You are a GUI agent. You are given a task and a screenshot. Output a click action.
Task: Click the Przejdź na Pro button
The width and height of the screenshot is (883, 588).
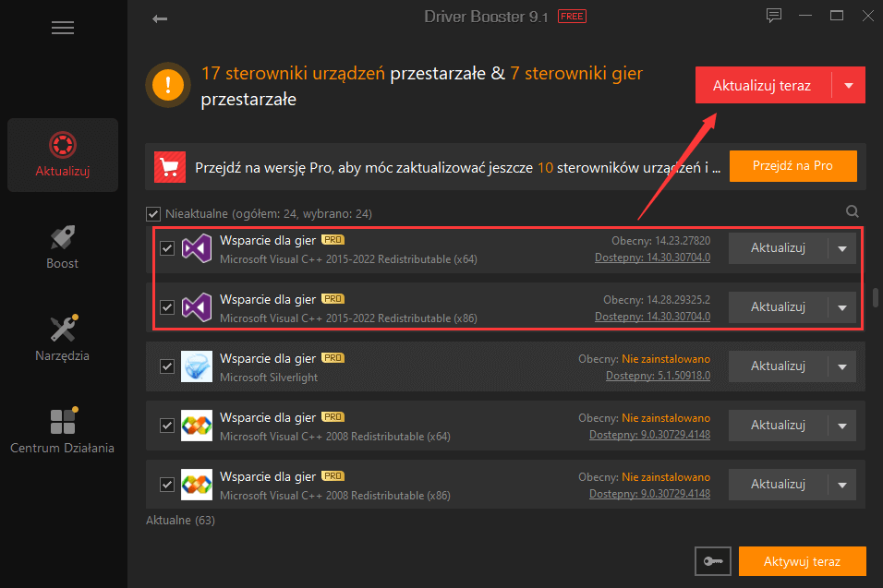792,166
